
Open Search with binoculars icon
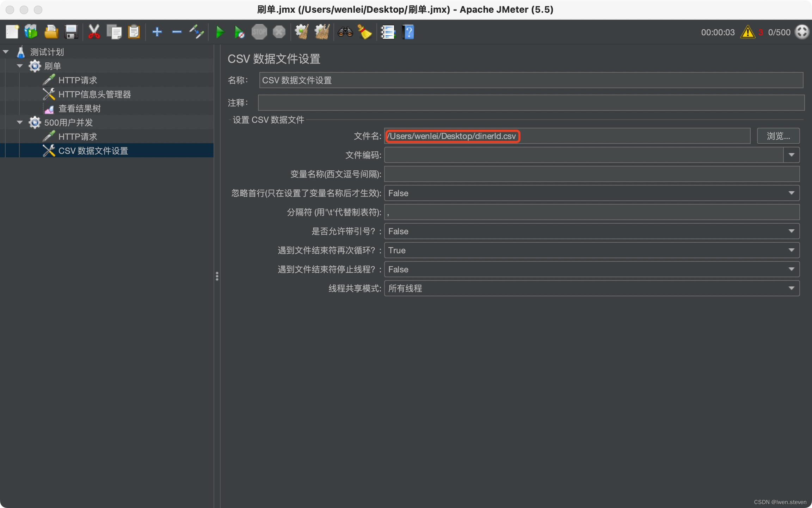[x=345, y=32]
